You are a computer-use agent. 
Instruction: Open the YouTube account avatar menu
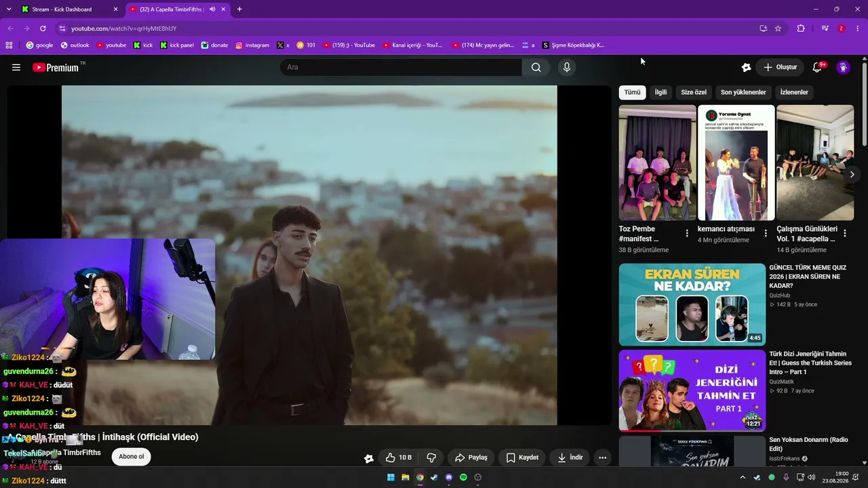(x=843, y=67)
